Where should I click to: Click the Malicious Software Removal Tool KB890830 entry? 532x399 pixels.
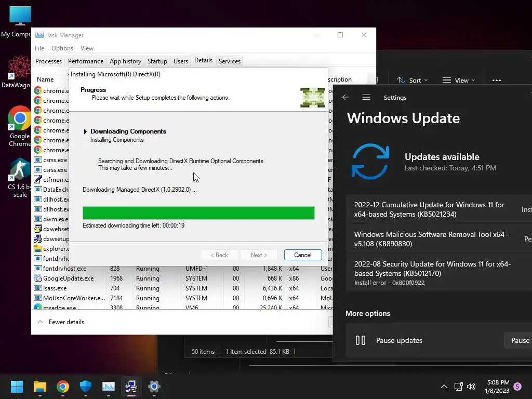point(439,239)
